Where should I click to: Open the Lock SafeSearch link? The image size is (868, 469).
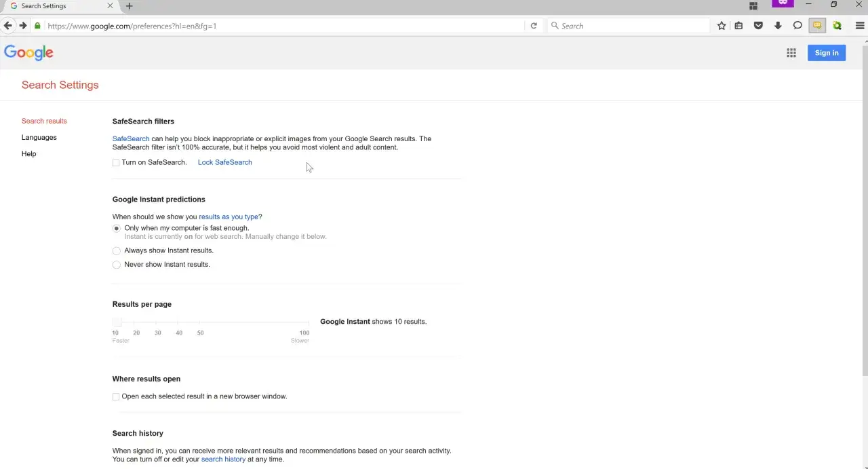[224, 162]
